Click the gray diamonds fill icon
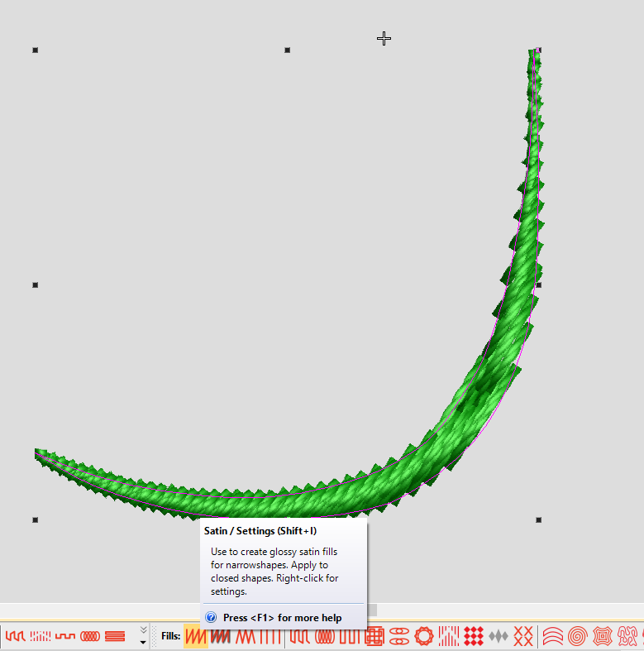 [499, 636]
